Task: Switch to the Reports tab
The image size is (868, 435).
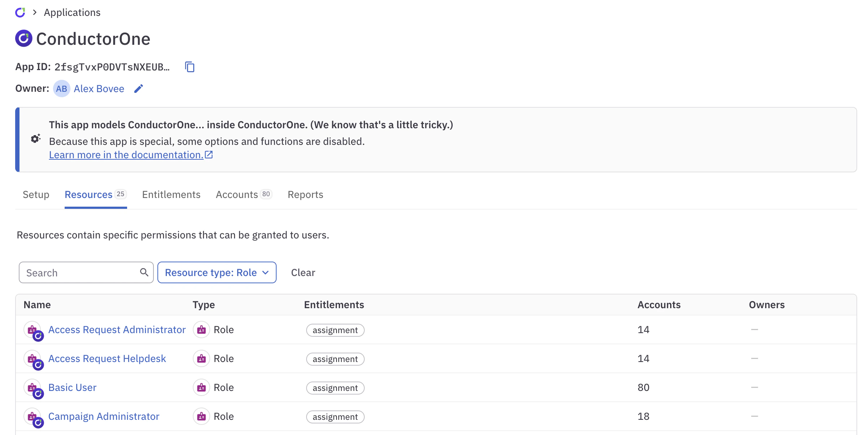Action: 305,194
